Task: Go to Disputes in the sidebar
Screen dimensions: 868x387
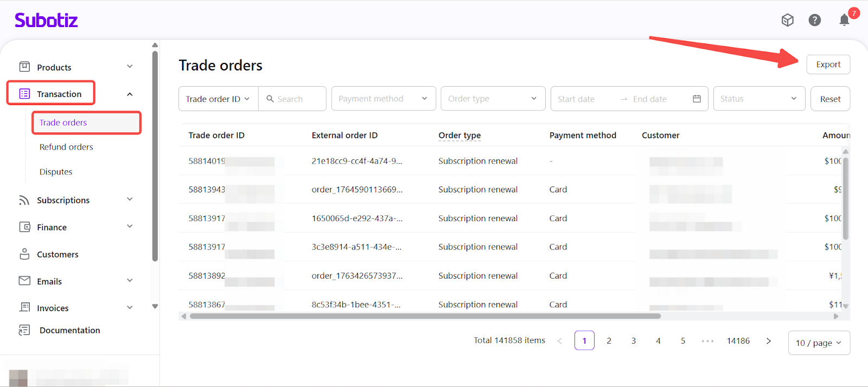Action: (56, 172)
